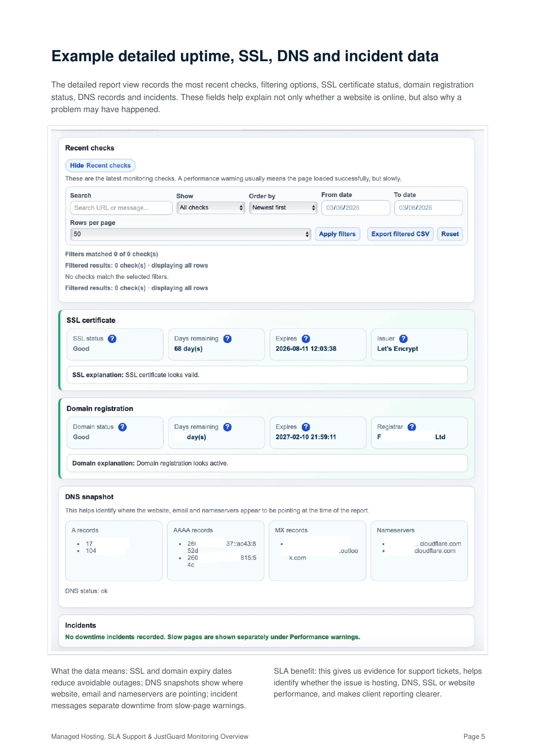Expand the Rows per page dropdown
Viewport: 535px width, 756px height.
click(191, 234)
